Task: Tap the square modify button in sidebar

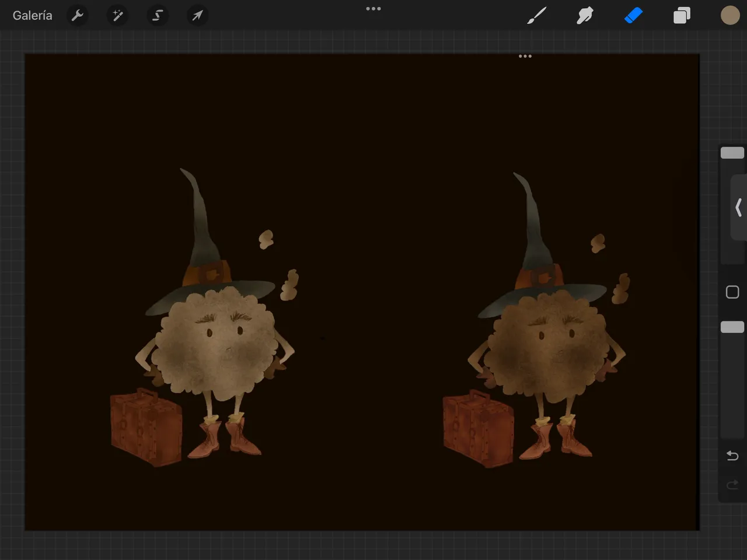Action: click(x=732, y=292)
